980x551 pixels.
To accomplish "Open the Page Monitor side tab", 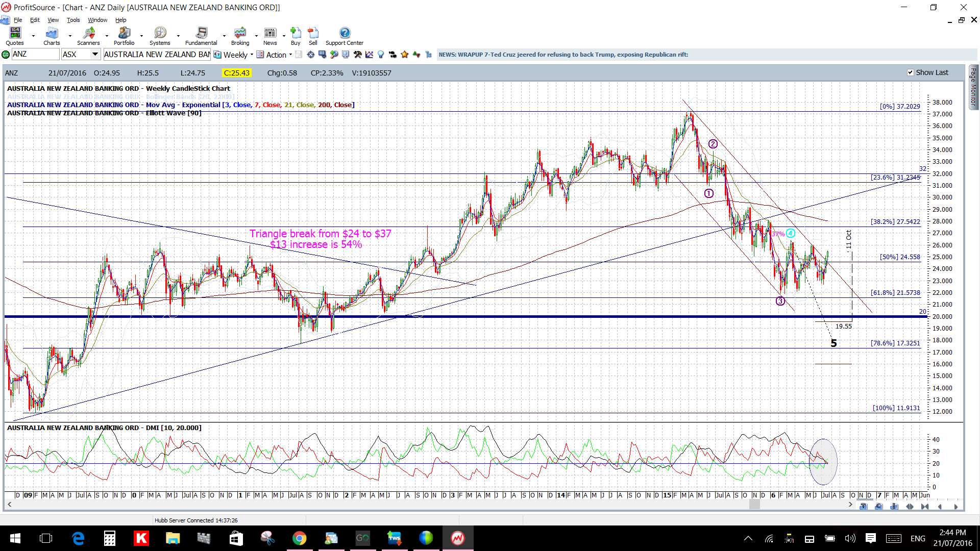I will (x=973, y=87).
